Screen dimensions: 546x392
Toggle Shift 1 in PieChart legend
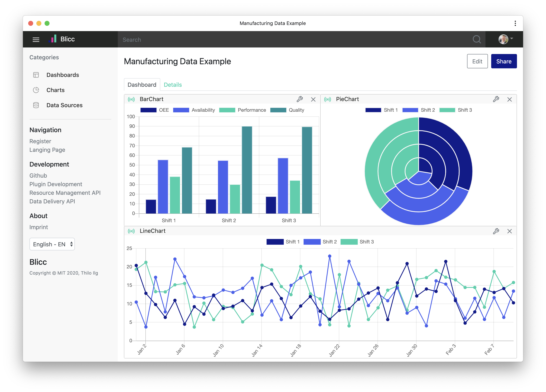381,110
